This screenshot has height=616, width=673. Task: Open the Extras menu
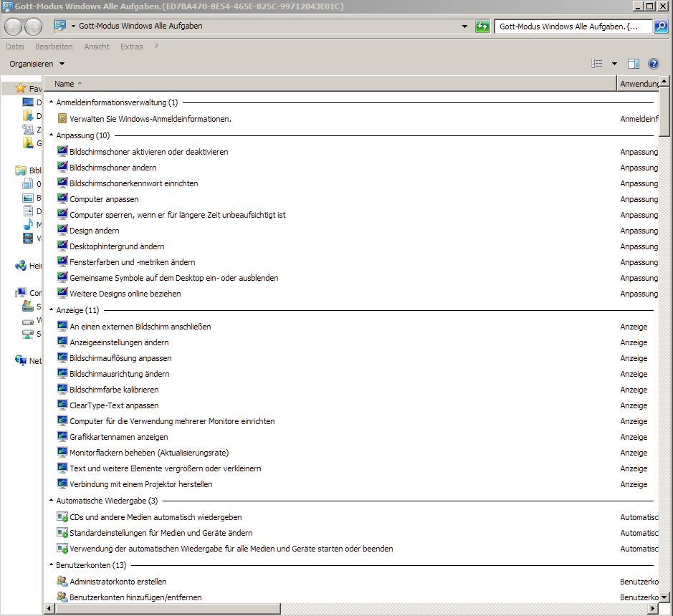coord(131,47)
